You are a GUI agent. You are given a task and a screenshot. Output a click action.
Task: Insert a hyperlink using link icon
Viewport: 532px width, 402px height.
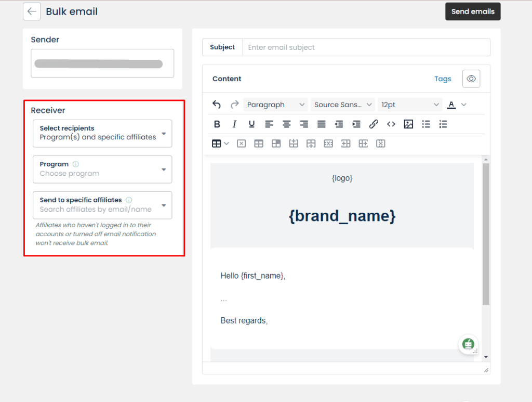pos(374,124)
